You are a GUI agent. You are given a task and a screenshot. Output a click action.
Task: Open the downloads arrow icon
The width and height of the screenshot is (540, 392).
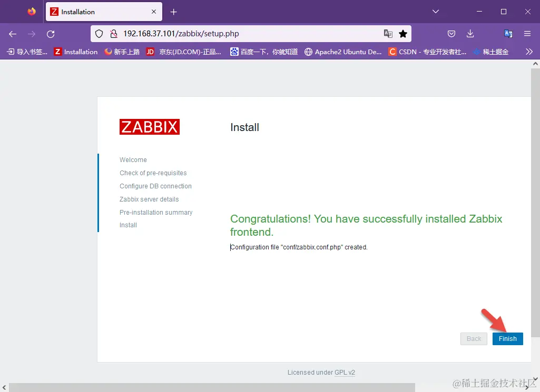click(470, 34)
